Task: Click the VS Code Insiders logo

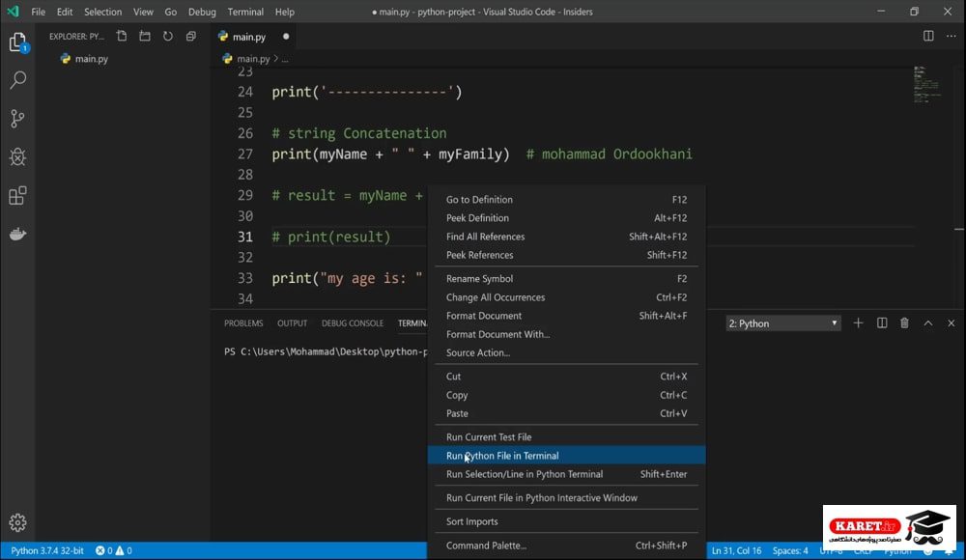Action: pyautogui.click(x=13, y=12)
